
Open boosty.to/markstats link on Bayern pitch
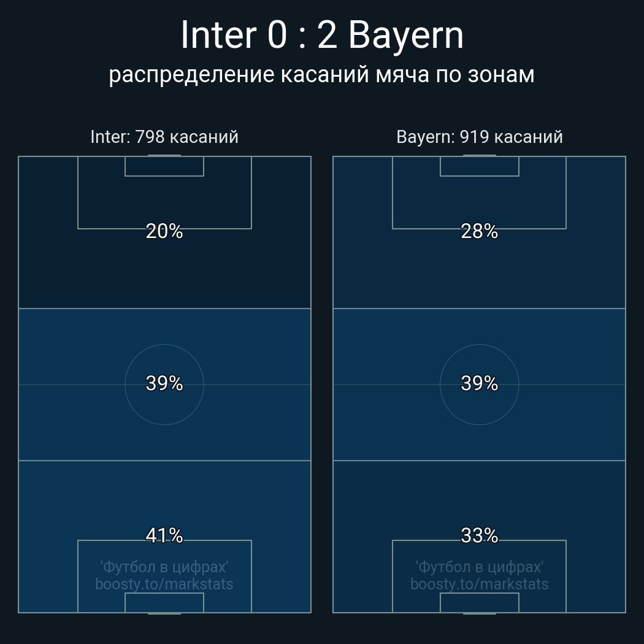coord(480,584)
